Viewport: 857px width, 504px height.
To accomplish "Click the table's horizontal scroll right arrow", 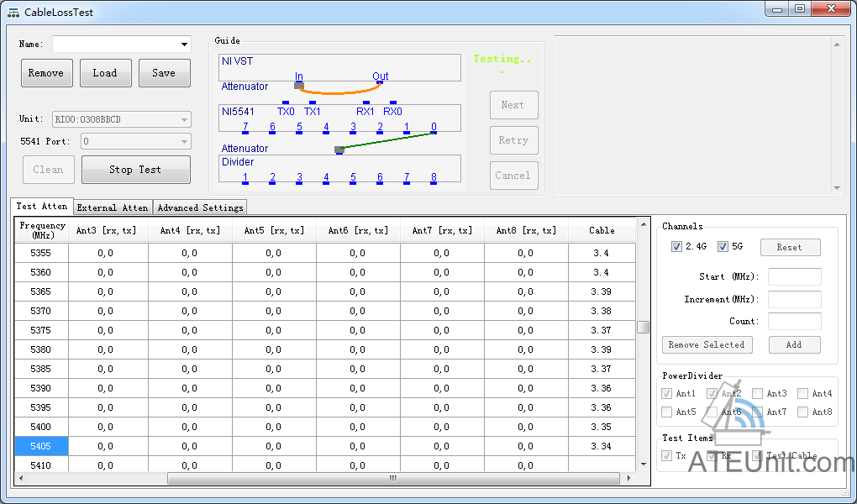I will pos(628,478).
